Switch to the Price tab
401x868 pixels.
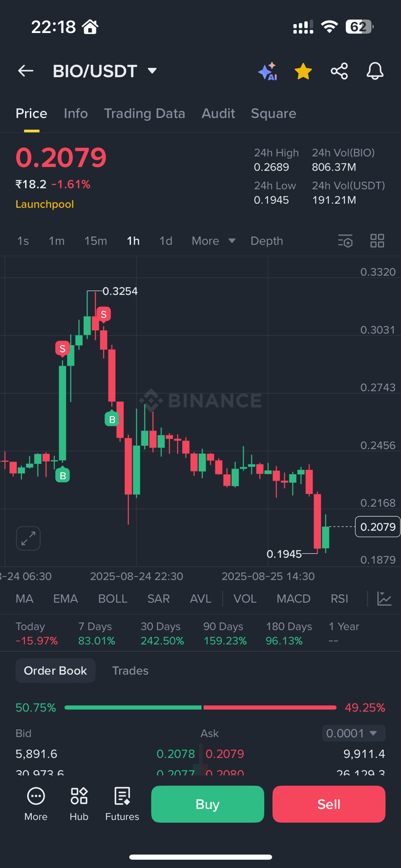31,113
